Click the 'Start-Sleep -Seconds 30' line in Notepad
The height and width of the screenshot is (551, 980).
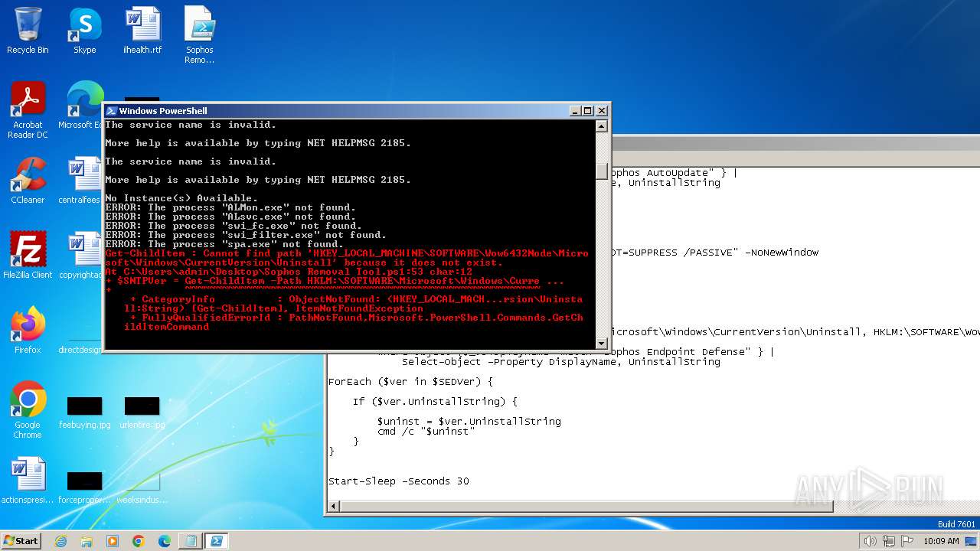click(398, 481)
